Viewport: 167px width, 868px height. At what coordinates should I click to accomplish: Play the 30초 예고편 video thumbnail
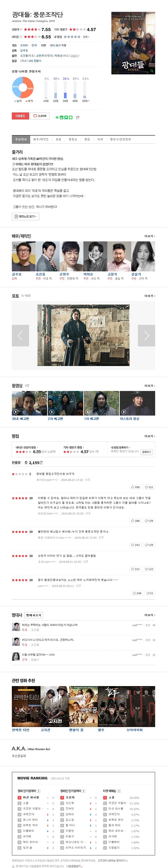(29, 403)
